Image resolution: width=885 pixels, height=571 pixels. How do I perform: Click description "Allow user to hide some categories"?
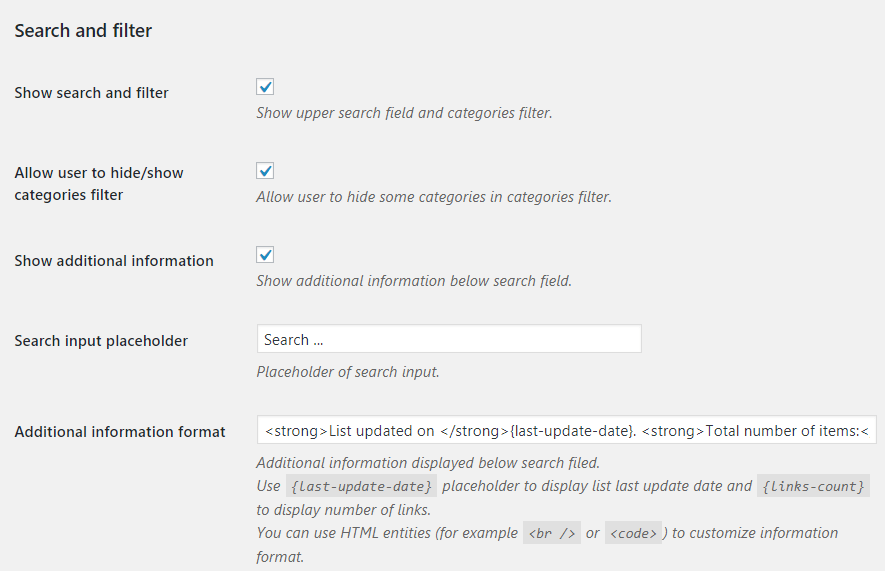click(433, 197)
